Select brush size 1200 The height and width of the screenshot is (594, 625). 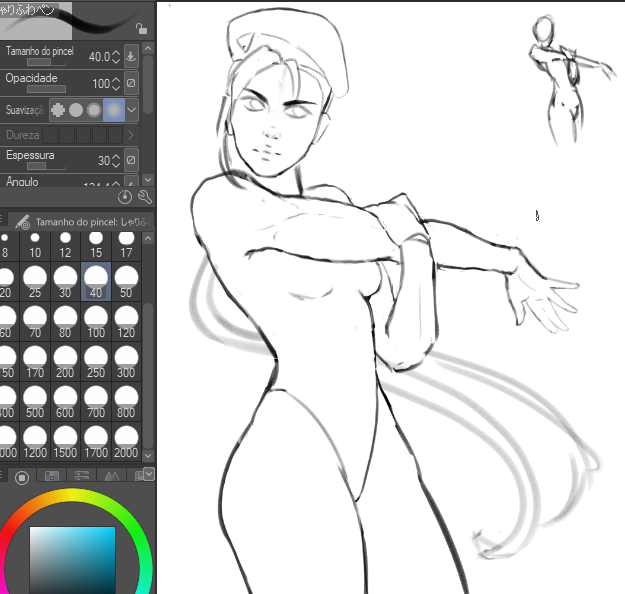(x=35, y=441)
